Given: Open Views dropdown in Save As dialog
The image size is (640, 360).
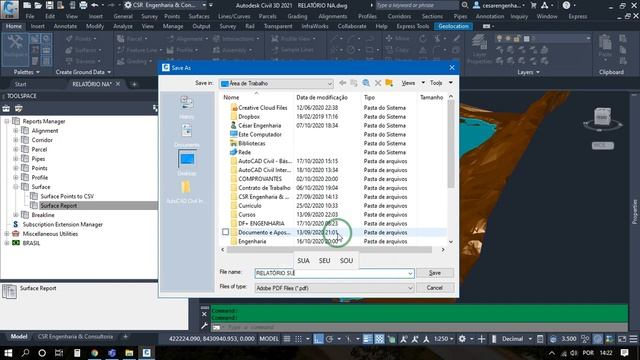Looking at the screenshot, I should tap(423, 83).
